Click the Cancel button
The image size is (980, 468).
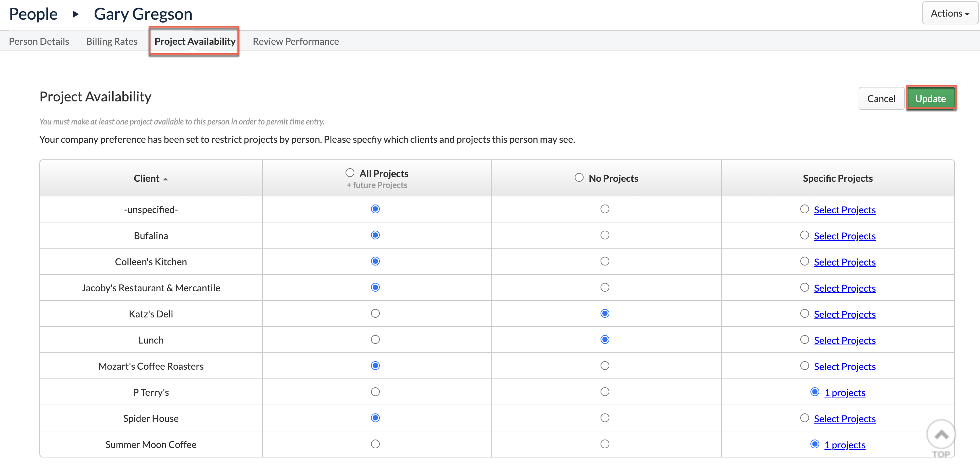tap(881, 99)
